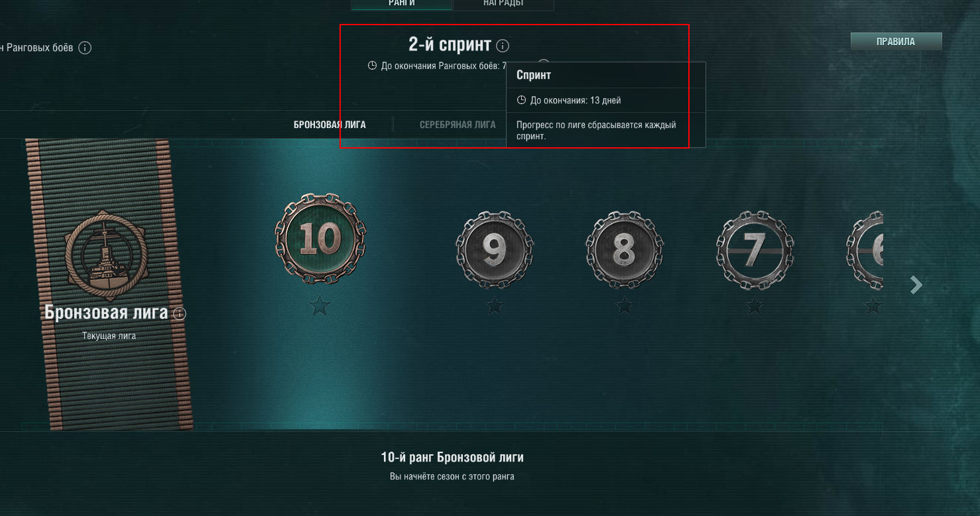Select the rank 9 silver badge
The height and width of the screenshot is (516, 980).
click(495, 249)
